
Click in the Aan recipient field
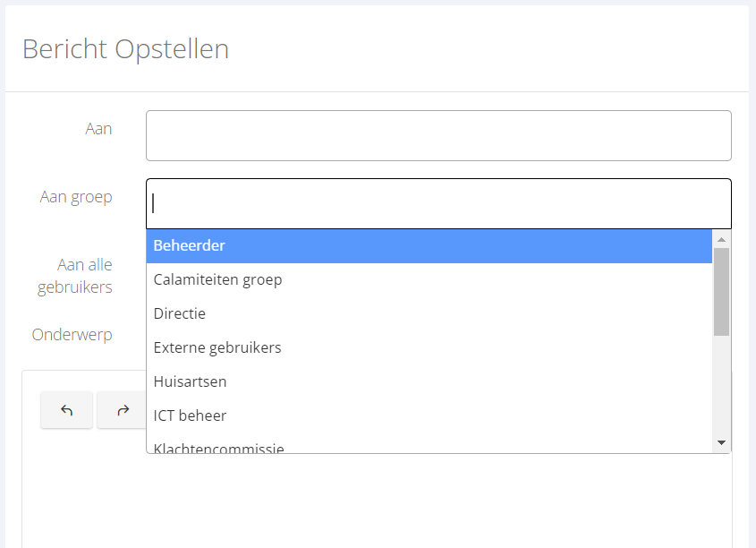(438, 135)
